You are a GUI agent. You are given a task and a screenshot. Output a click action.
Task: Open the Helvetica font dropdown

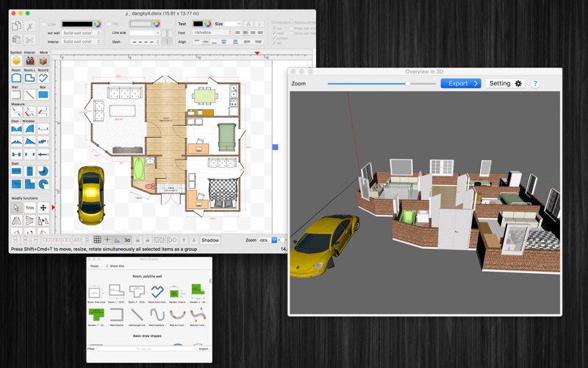(212, 32)
